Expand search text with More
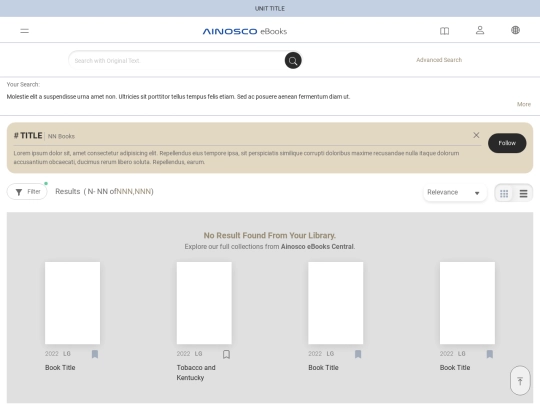This screenshot has width=540, height=405. tap(523, 104)
